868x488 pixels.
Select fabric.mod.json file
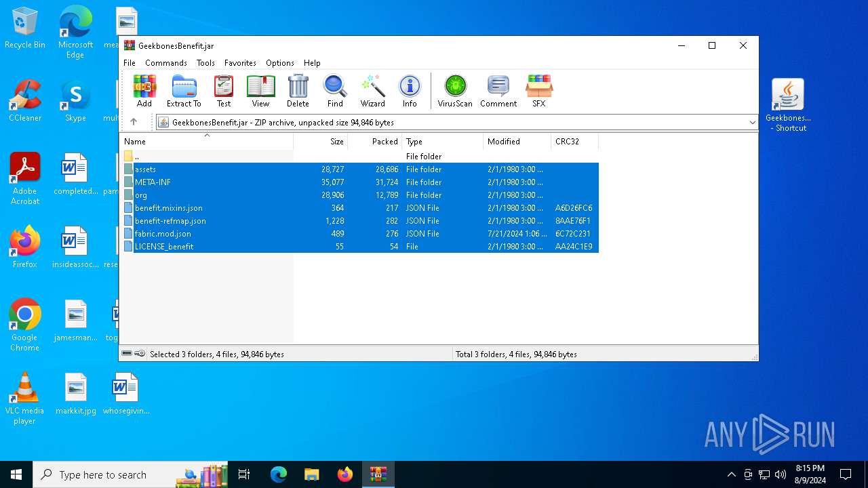coord(360,234)
